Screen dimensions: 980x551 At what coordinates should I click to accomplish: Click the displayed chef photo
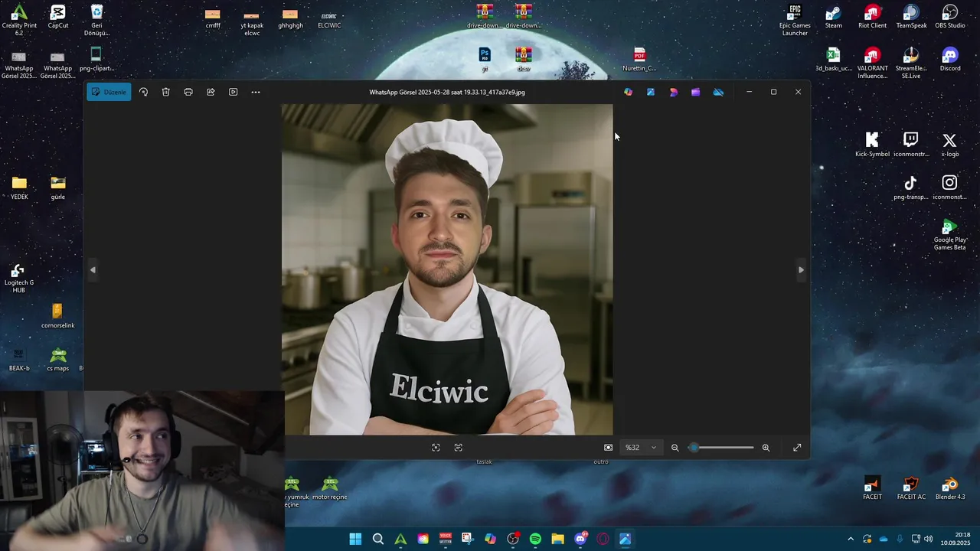tap(447, 269)
